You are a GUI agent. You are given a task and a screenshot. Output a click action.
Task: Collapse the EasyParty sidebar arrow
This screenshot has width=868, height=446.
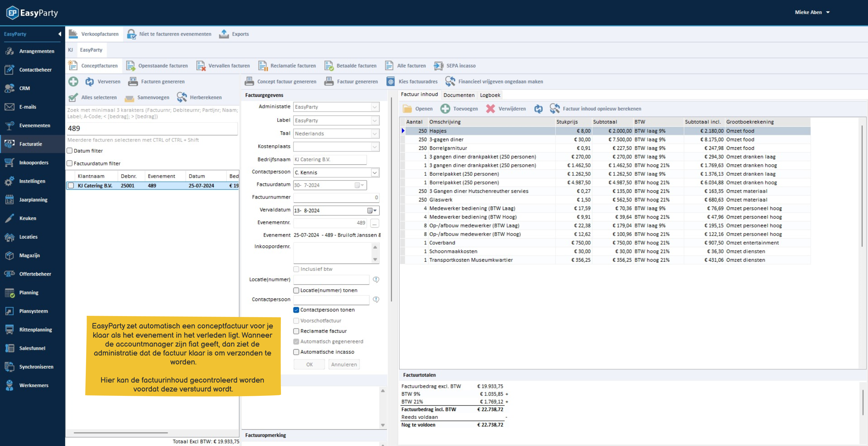(60, 34)
